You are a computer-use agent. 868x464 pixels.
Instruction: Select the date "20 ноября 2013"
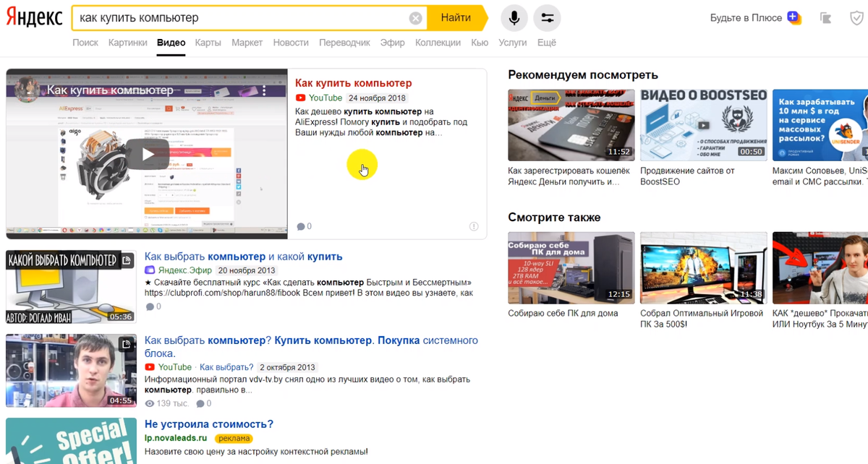tap(246, 270)
